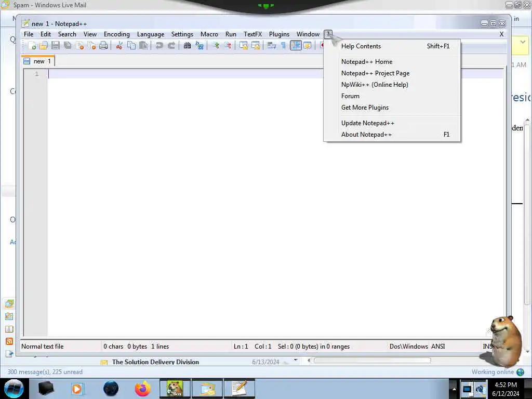The width and height of the screenshot is (532, 399).
Task: Click the Zoom In toolbar icon
Action: pos(215,45)
